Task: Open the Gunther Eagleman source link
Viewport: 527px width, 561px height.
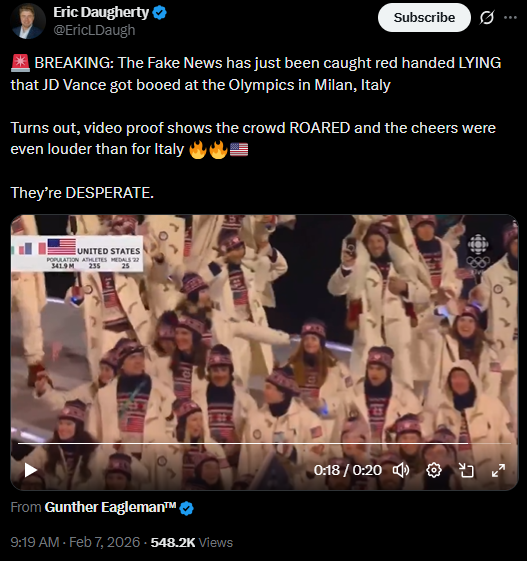Action: (111, 507)
